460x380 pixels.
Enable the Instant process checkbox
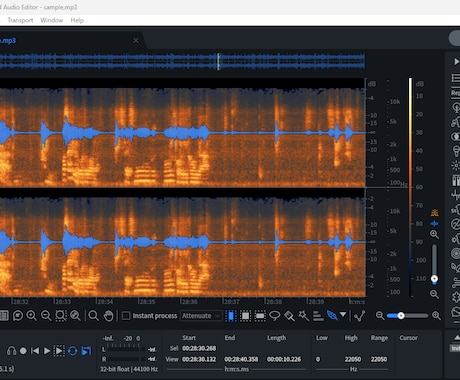click(x=126, y=315)
